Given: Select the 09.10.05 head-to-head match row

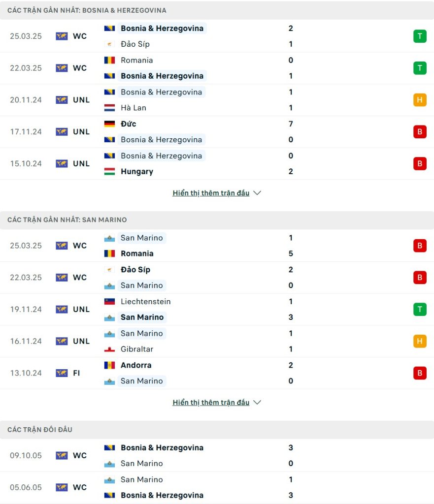Looking at the screenshot, I should coord(217,455).
